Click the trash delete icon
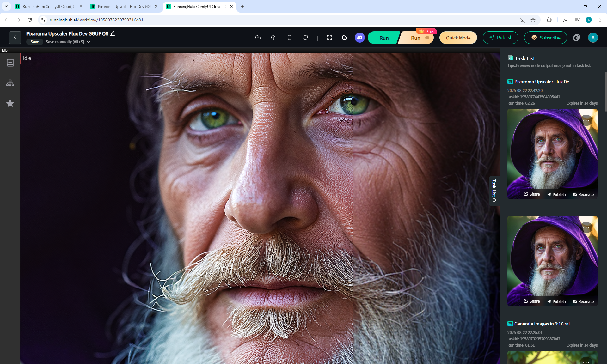 pyautogui.click(x=289, y=38)
